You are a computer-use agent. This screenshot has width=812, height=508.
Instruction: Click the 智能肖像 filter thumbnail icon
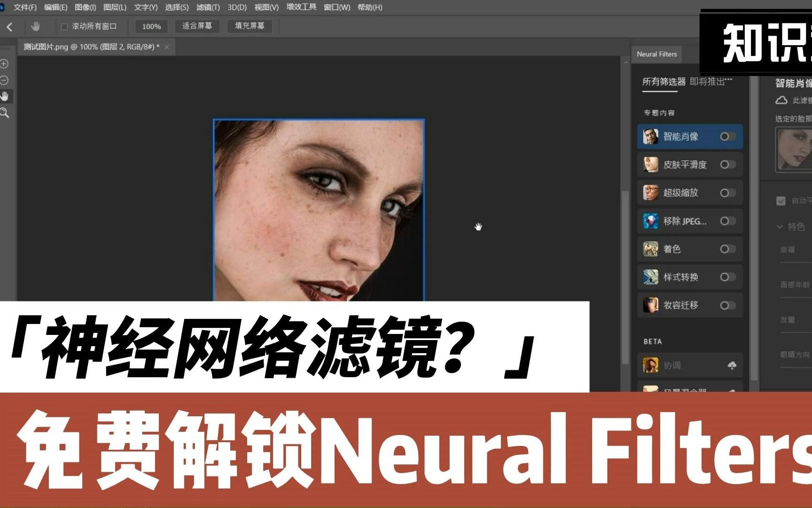[651, 136]
